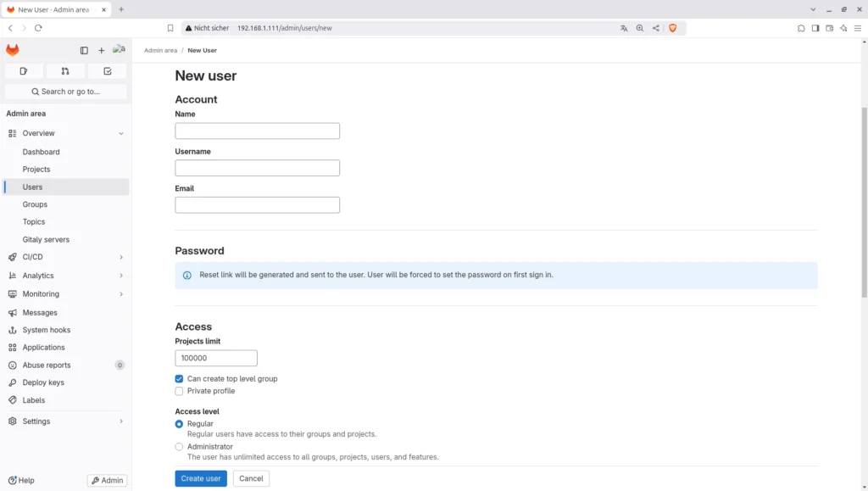Click the Admin area breadcrumb link
The width and height of the screenshot is (868, 491).
coord(160,51)
